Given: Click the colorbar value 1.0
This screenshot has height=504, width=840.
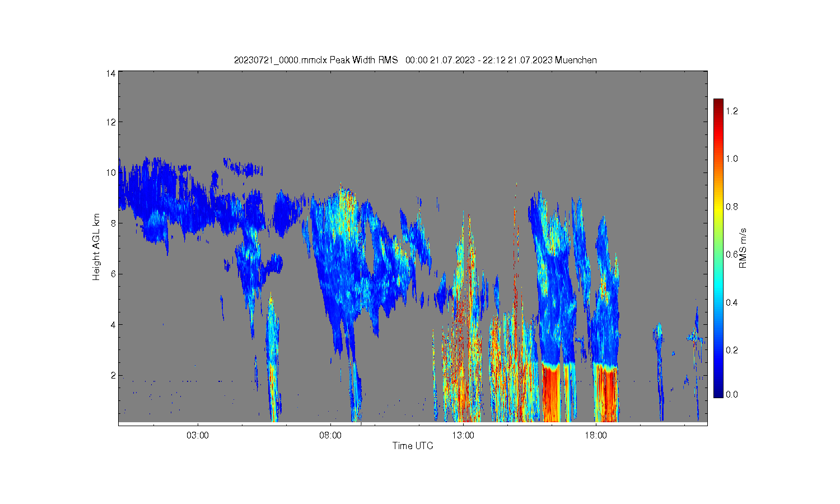Looking at the screenshot, I should coord(732,158).
